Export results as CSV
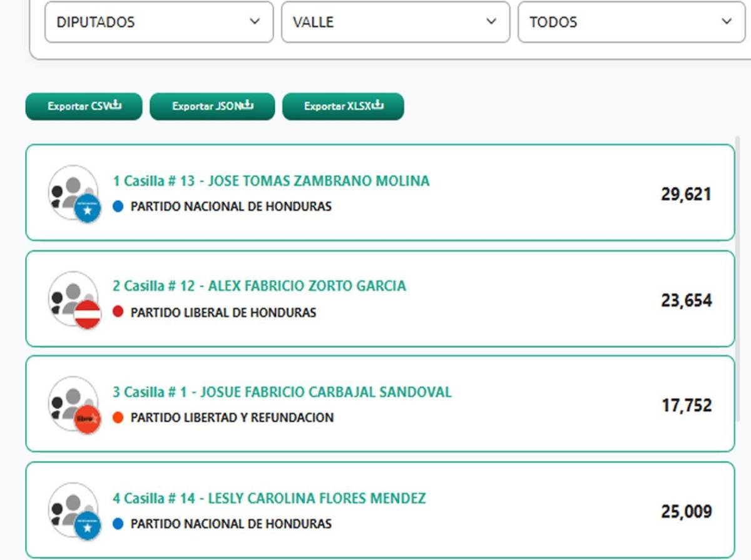Screen dimensions: 751x560 (83, 106)
